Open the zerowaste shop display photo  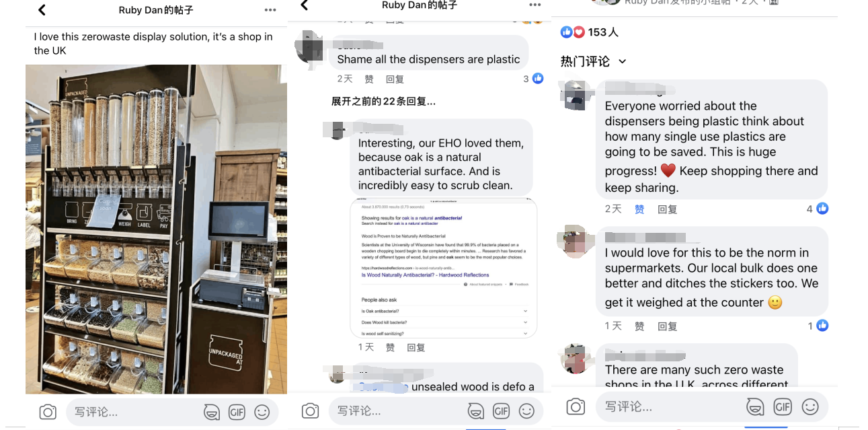pos(156,229)
